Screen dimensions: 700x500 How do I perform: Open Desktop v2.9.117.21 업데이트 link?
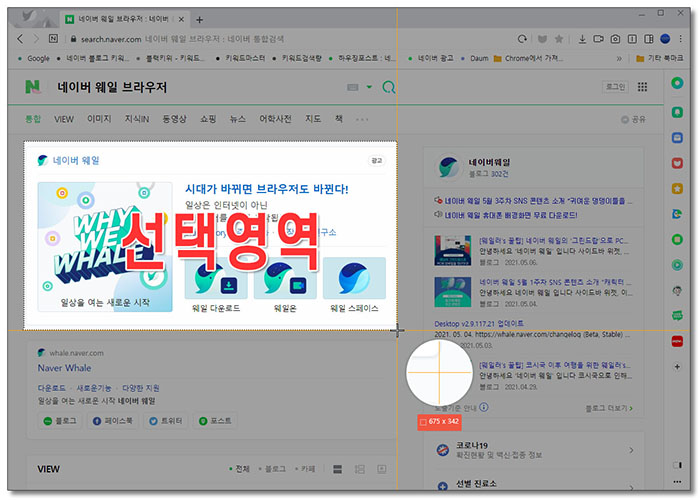(479, 323)
